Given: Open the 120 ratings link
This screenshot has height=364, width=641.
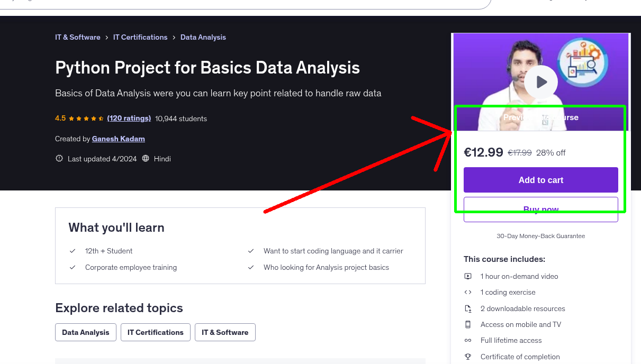Looking at the screenshot, I should pyautogui.click(x=129, y=118).
